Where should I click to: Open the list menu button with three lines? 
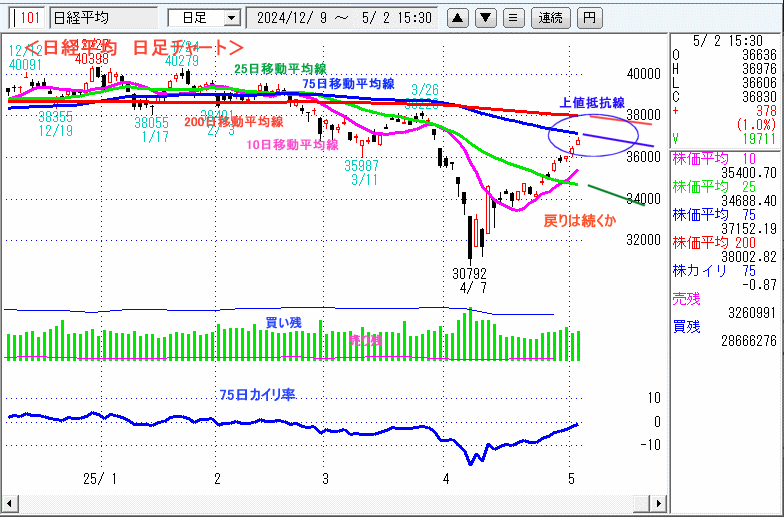pyautogui.click(x=513, y=18)
